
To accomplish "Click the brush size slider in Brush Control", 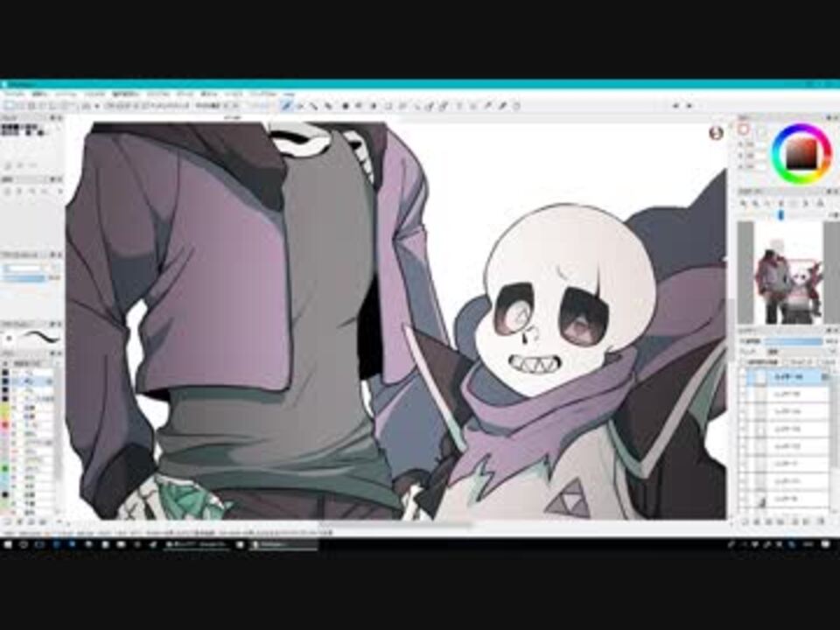I will pyautogui.click(x=25, y=269).
